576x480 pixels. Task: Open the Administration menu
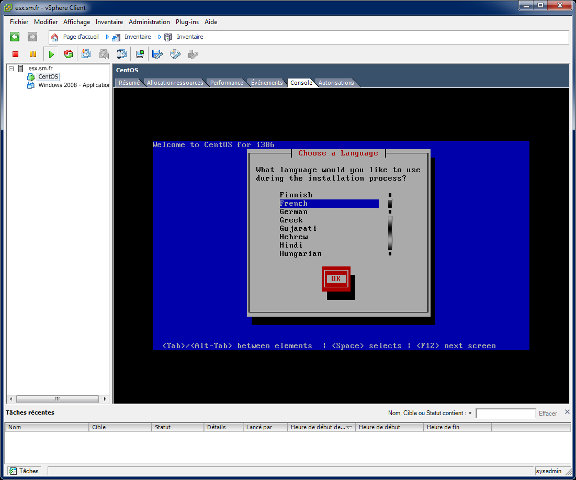coord(149,22)
